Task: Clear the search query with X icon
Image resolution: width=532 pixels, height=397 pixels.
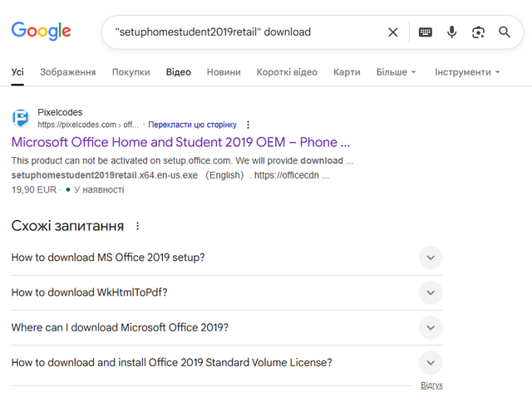Action: 393,32
